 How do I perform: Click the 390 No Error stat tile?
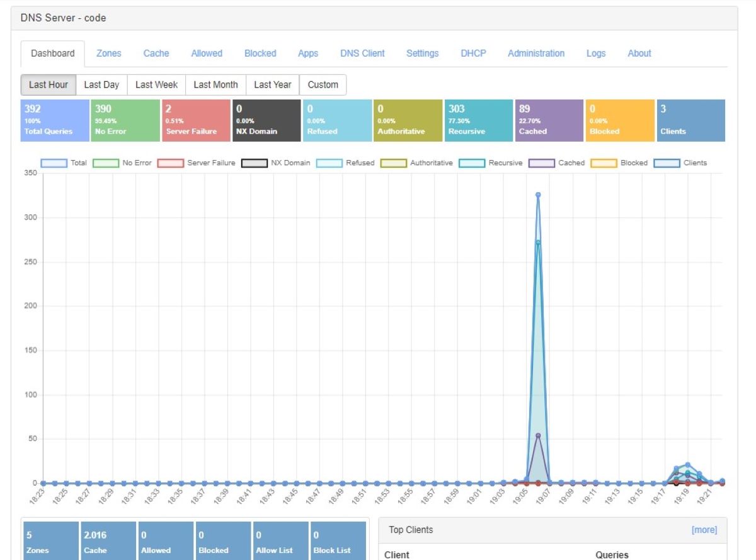(125, 120)
